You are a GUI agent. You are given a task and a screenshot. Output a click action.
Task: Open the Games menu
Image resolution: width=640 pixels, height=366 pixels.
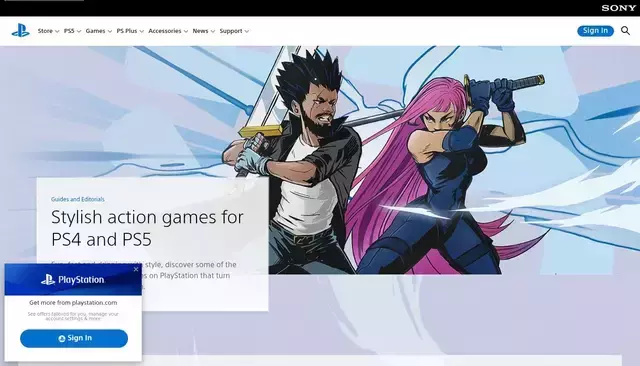98,31
